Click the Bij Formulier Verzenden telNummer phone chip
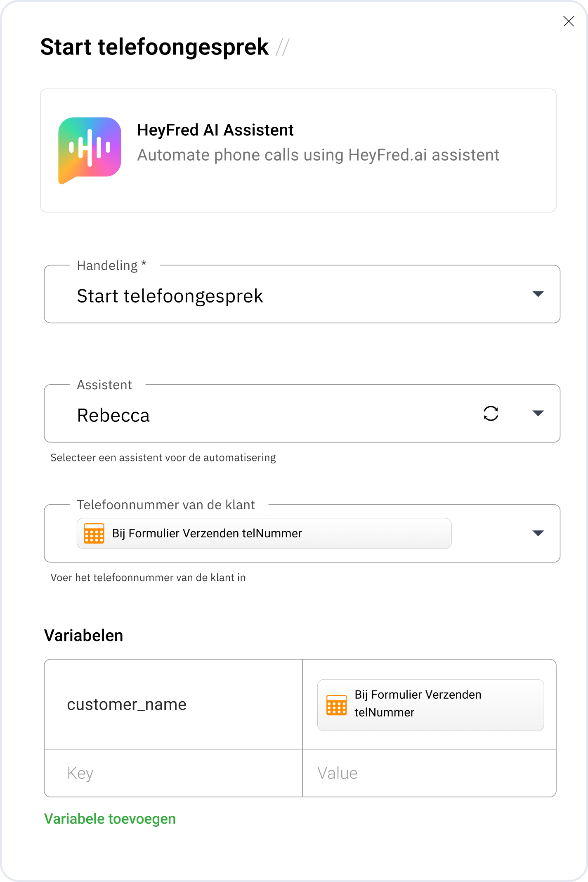Screen dimensions: 588x882 (264, 533)
